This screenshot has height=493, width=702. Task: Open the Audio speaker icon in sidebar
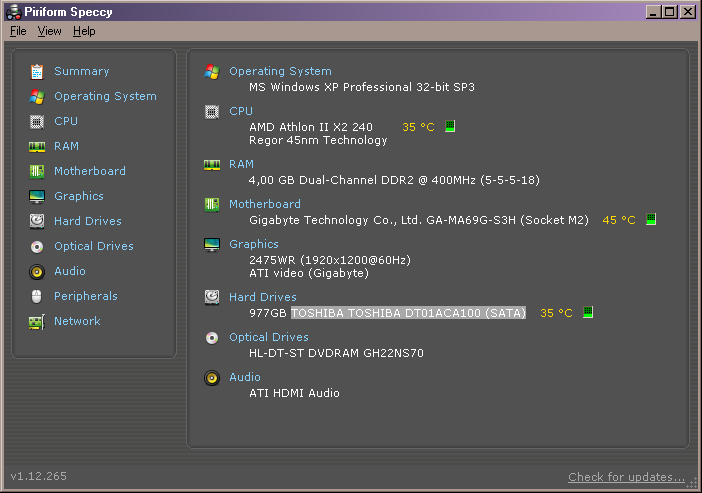tap(37, 272)
